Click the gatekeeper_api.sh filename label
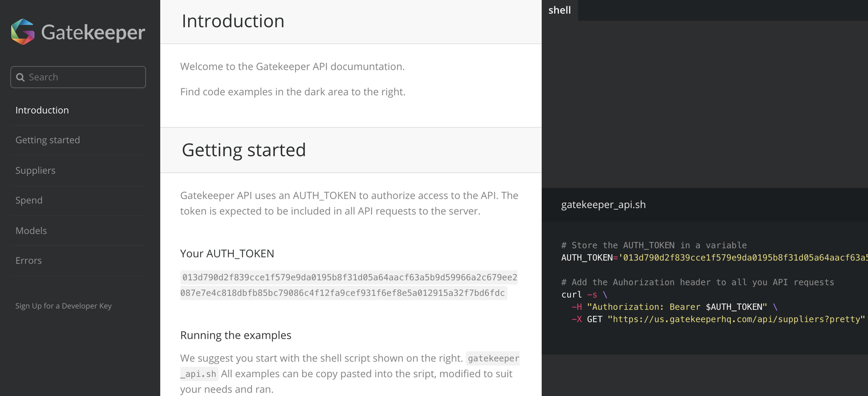This screenshot has width=868, height=396. (x=603, y=205)
